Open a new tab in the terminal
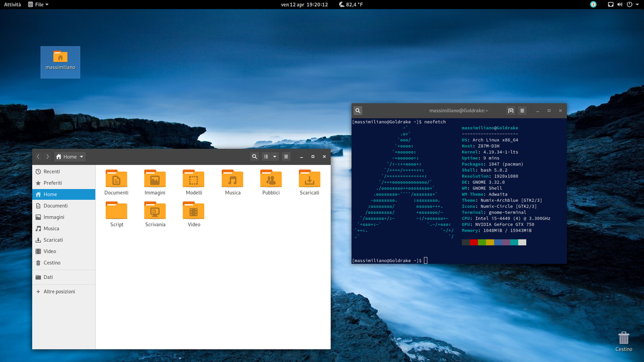The image size is (644, 362). (511, 111)
